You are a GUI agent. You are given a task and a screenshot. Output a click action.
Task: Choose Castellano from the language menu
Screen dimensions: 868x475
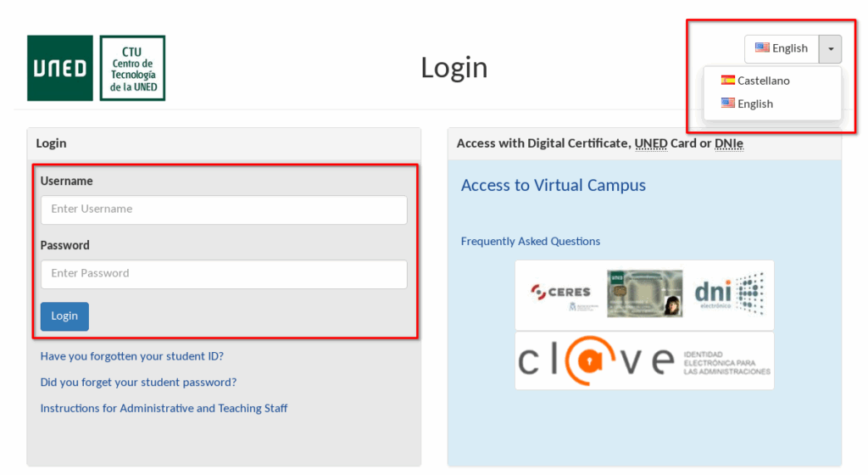(x=754, y=81)
